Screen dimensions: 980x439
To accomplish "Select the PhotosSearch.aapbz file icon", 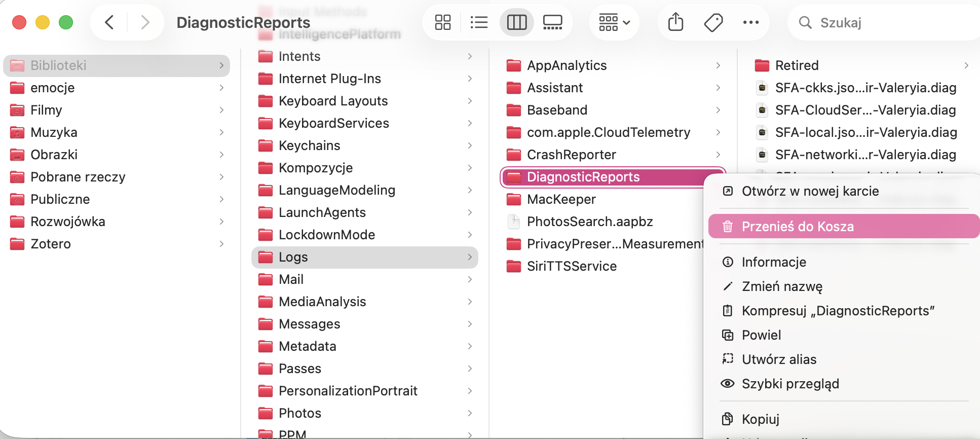I will [x=514, y=222].
